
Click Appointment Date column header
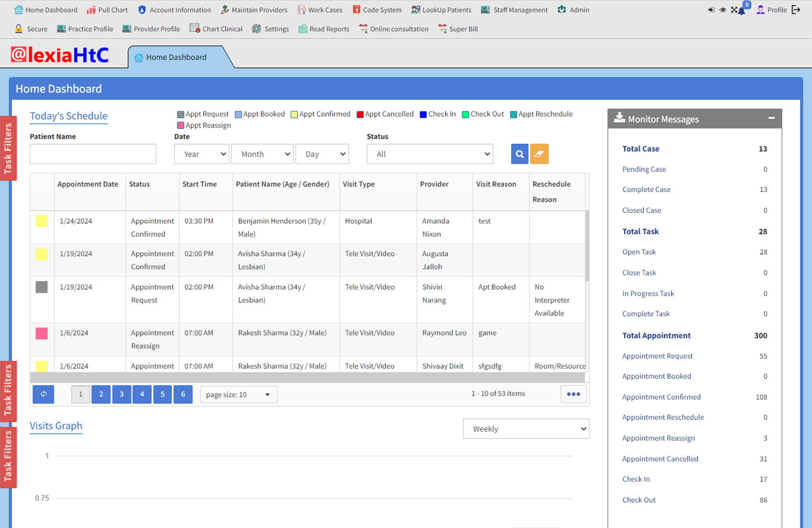coord(88,184)
